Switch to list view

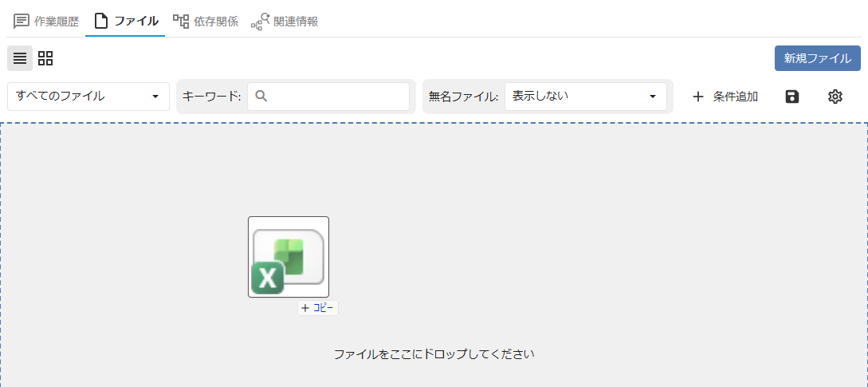(20, 58)
